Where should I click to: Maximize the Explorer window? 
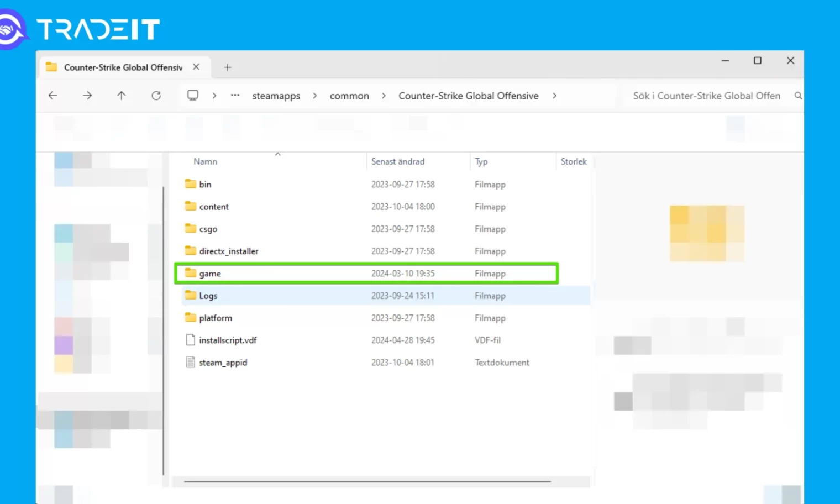(758, 61)
